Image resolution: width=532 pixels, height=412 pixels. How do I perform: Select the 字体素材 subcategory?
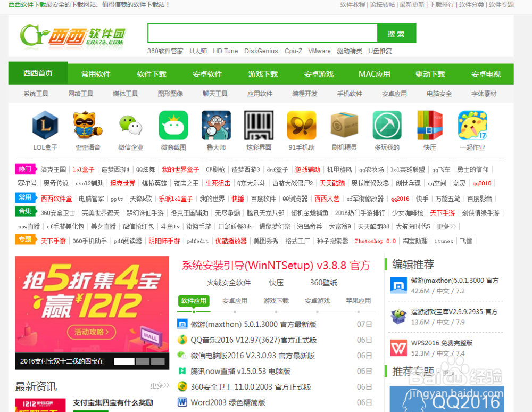(x=484, y=94)
